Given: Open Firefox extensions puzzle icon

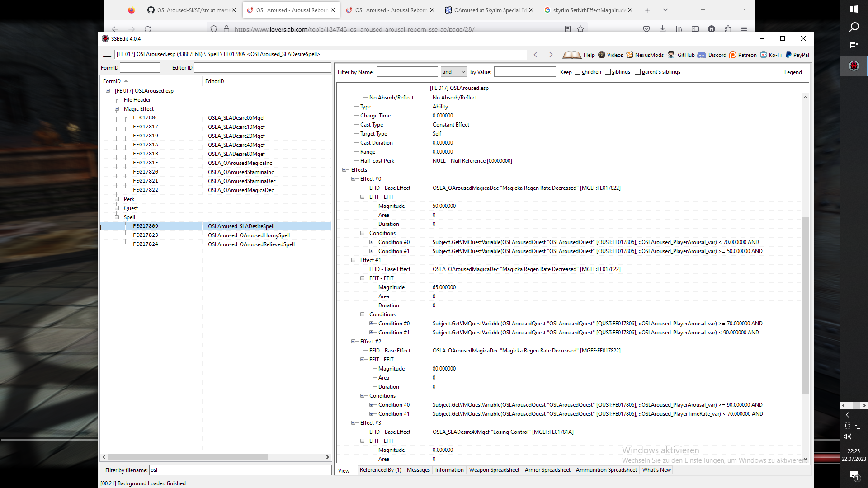Looking at the screenshot, I should tap(728, 29).
